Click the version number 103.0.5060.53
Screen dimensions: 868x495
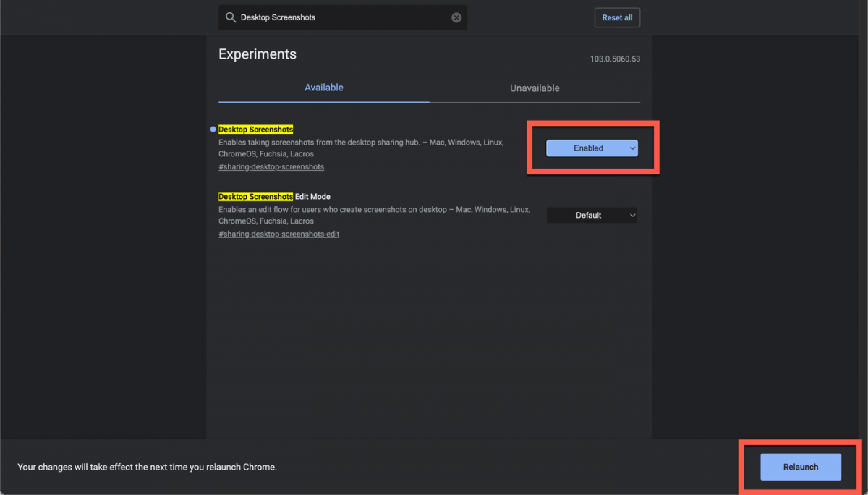[x=615, y=59]
